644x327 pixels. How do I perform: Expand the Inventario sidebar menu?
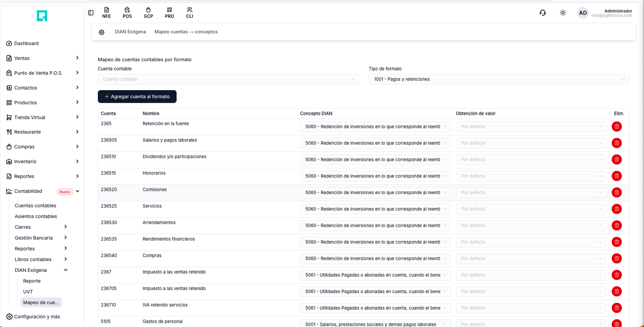[43, 161]
